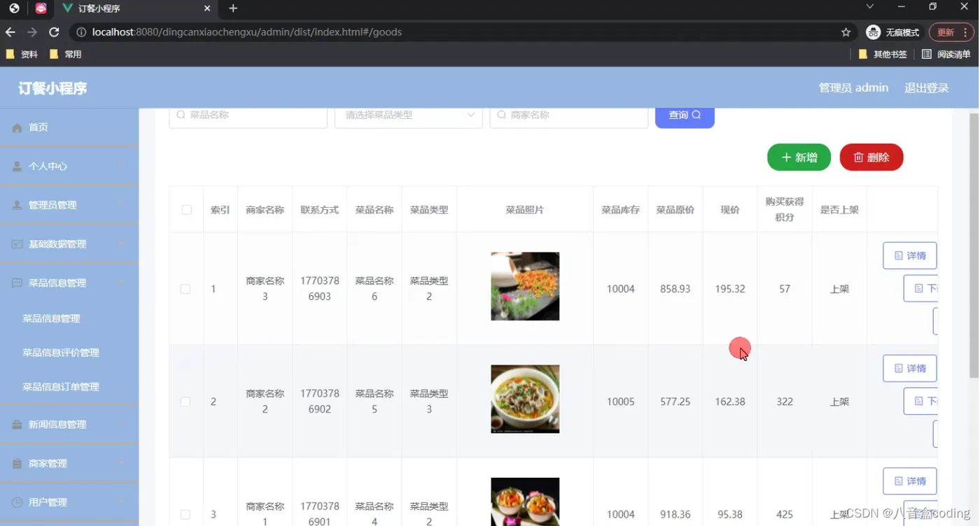This screenshot has height=526, width=980.
Task: Click the dish photo in row 1
Action: [x=525, y=286]
